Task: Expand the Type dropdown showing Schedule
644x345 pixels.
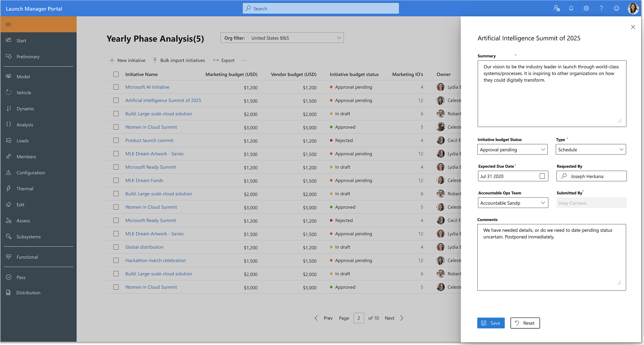Action: 591,149
